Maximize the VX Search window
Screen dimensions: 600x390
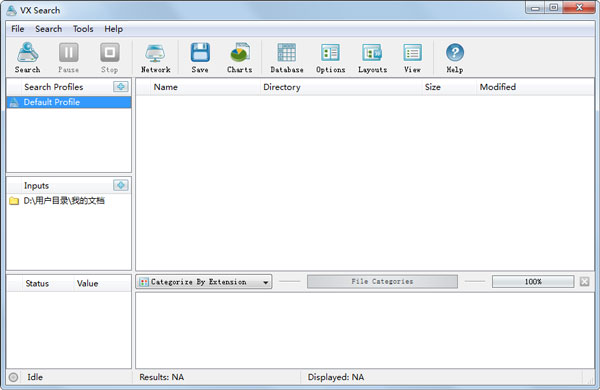(554, 8)
